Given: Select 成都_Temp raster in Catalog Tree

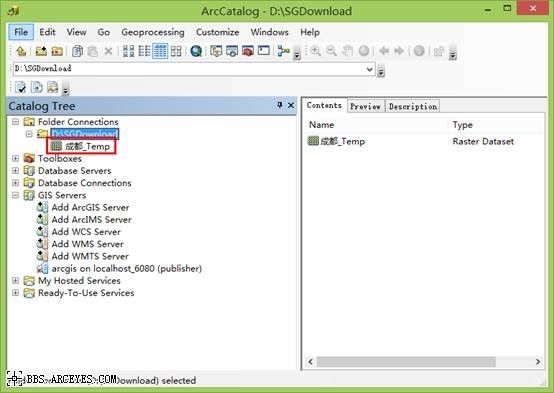Looking at the screenshot, I should coord(81,146).
